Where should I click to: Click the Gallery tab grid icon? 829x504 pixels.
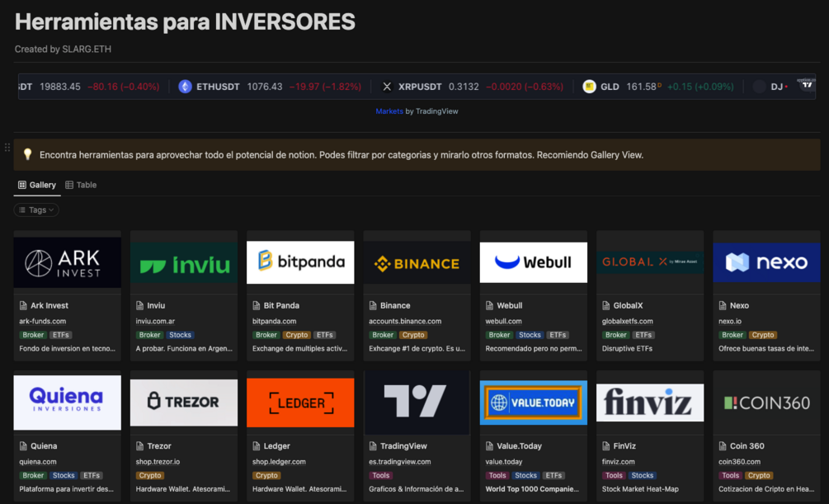22,185
